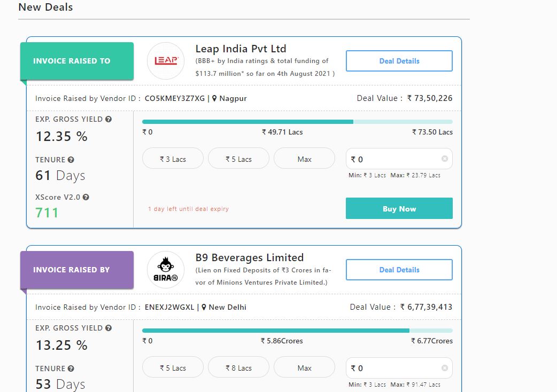The image size is (557, 392).
Task: Click the 61 Days tenure value
Action: pos(60,176)
